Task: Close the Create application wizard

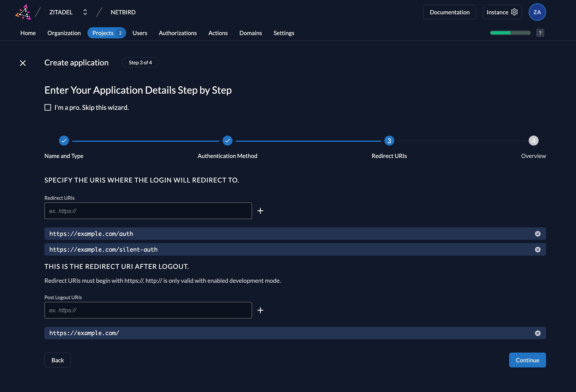Action: point(23,63)
